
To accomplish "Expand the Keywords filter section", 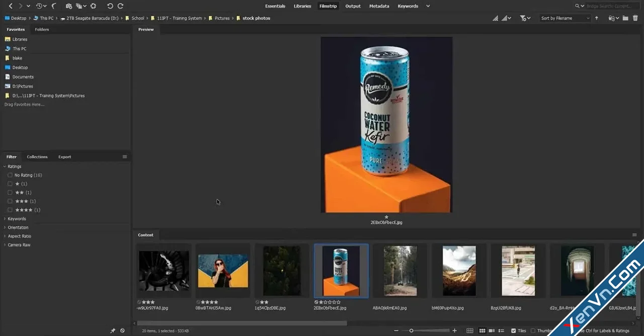I will [5, 219].
